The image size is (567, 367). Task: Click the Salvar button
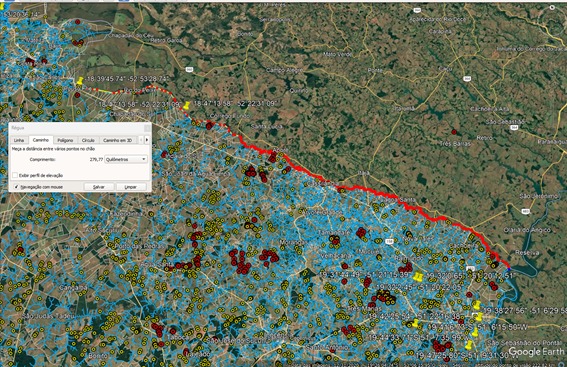[x=99, y=187]
